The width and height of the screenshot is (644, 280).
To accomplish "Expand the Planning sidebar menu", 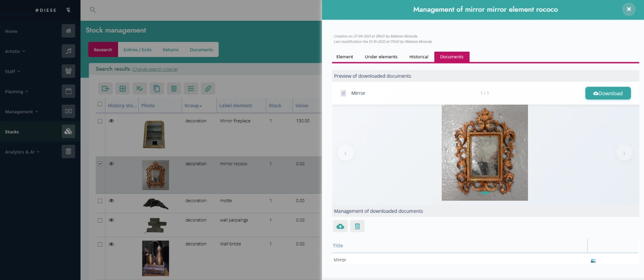I will (16, 92).
